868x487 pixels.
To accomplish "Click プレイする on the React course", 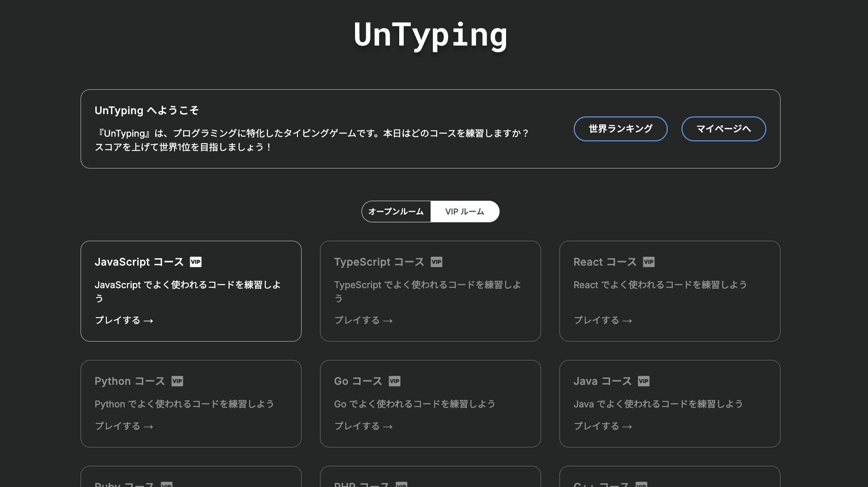I will (603, 320).
